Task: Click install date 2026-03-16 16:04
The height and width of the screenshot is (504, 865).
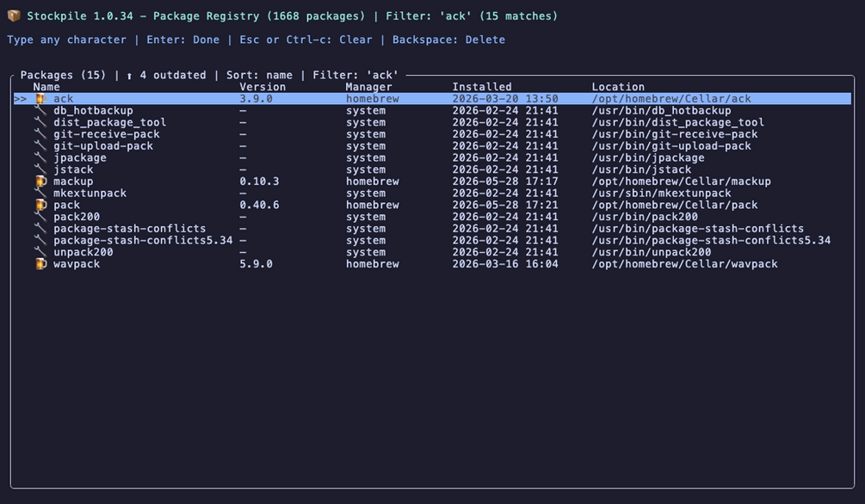Action: click(x=505, y=264)
